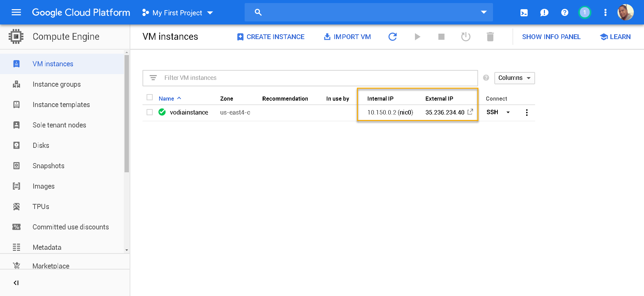
Task: Click the search magnifier icon
Action: click(x=258, y=12)
